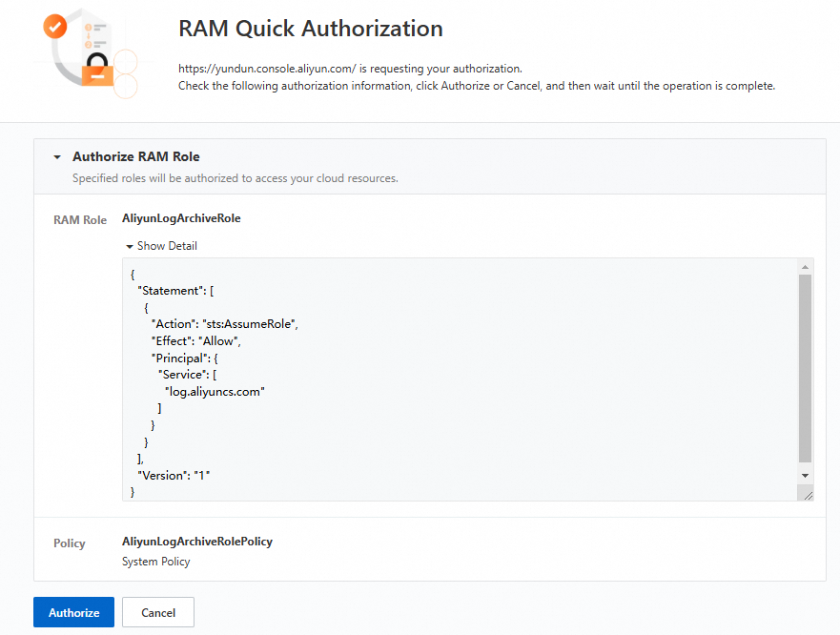
Task: Click the yundun.console.aliyun.com URL text
Action: [x=267, y=69]
